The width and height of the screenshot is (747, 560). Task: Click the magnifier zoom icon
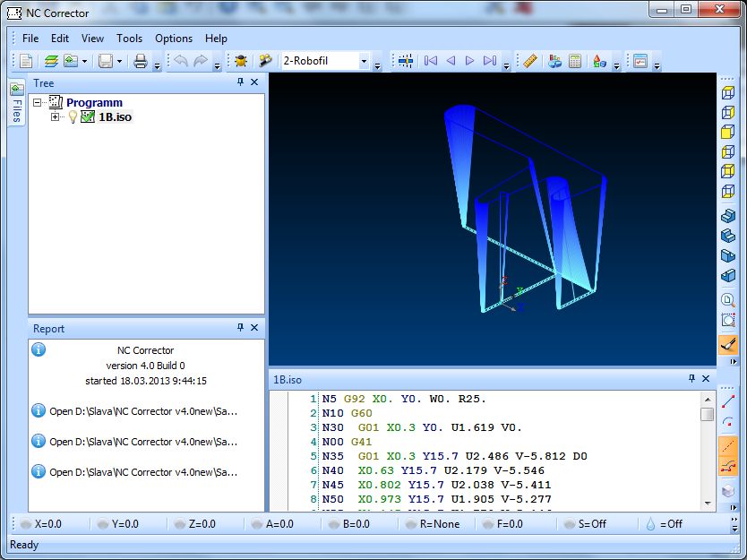[x=727, y=300]
